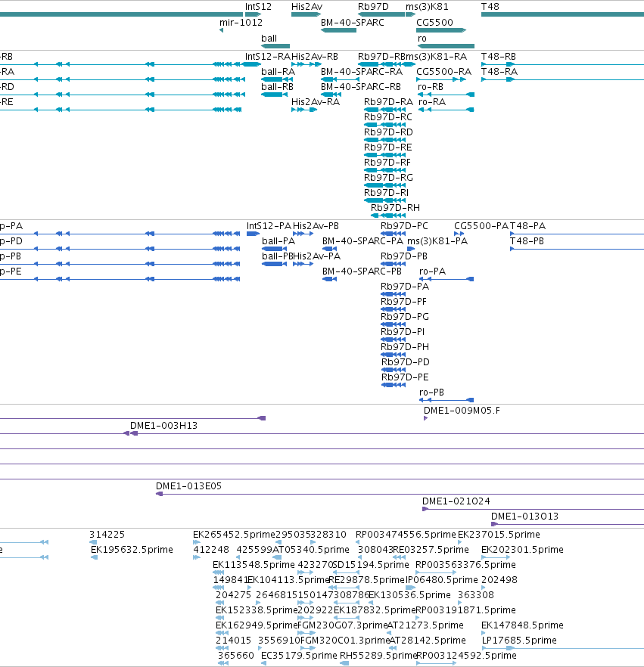Click the EK237015.5prime EST label
Viewport: 644px width, 667px height.
click(x=499, y=535)
